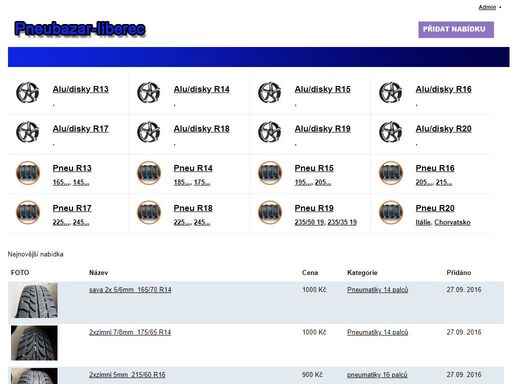Screen dimensions: 512x384
Task: Click the tire icon beside Pneu R17
Action: tap(28, 212)
